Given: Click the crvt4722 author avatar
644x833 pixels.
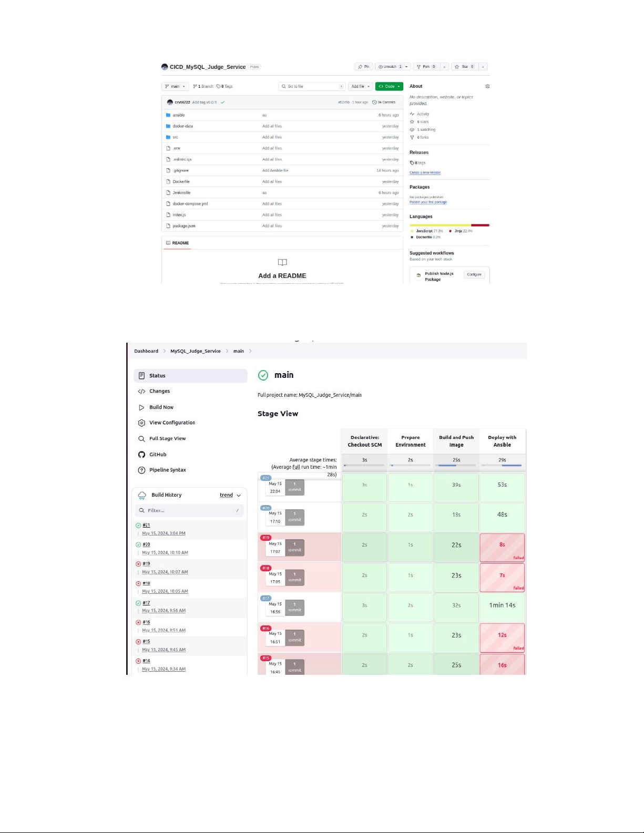Looking at the screenshot, I should [x=170, y=102].
